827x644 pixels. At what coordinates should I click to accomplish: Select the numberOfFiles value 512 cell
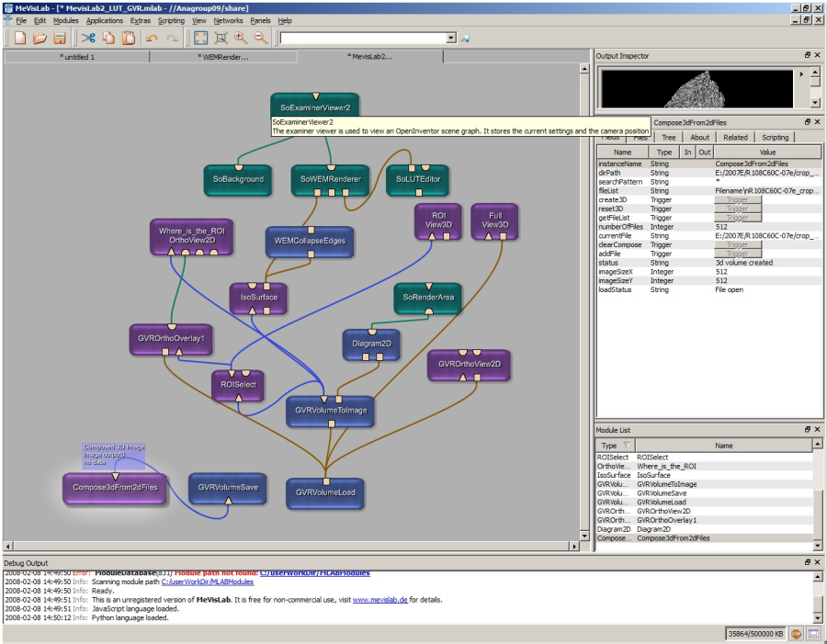[x=767, y=227]
